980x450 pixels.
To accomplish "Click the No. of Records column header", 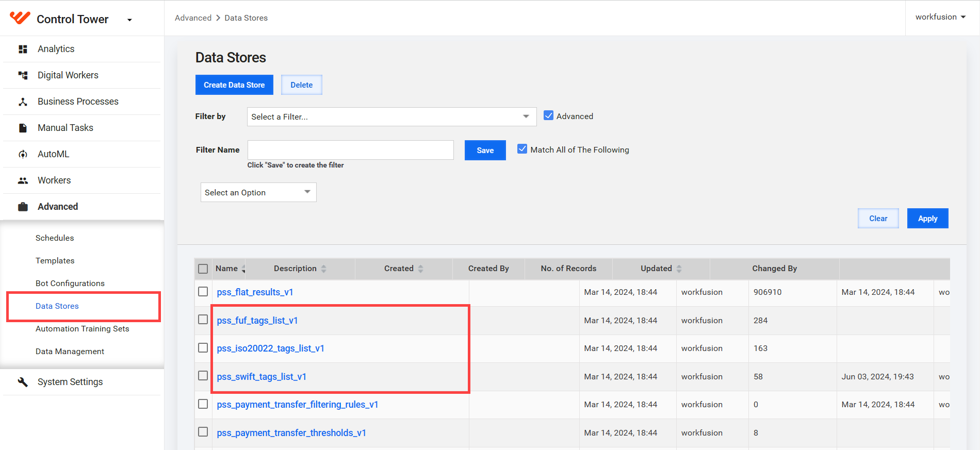I will [568, 269].
